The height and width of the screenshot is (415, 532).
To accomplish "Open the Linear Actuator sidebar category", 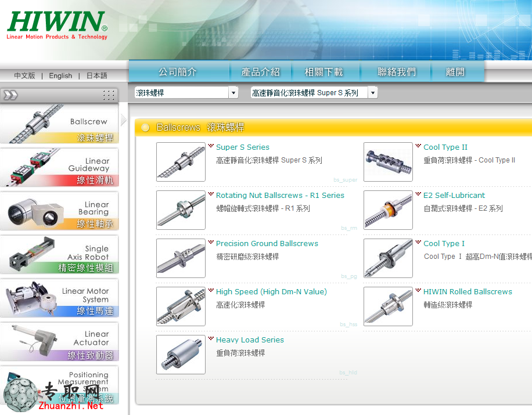I will pyautogui.click(x=59, y=342).
